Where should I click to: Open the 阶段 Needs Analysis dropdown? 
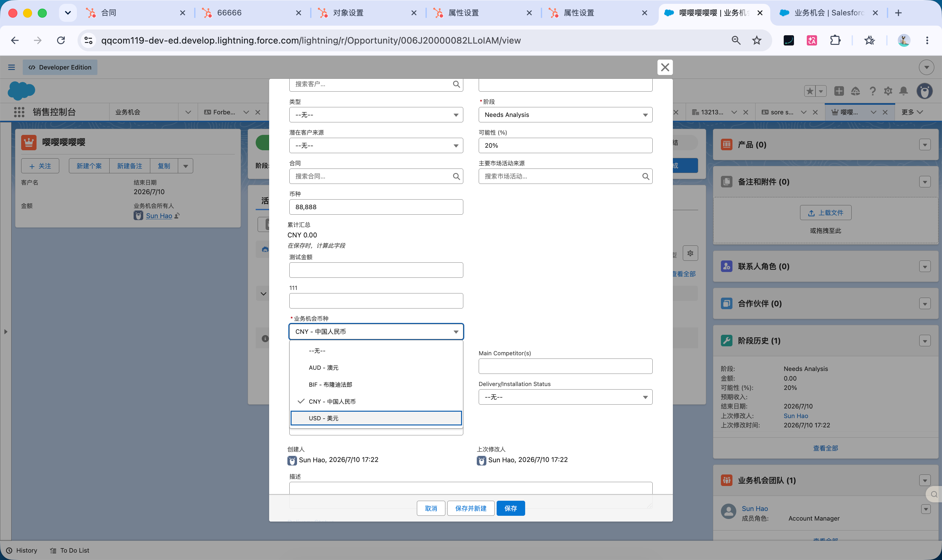[565, 115]
